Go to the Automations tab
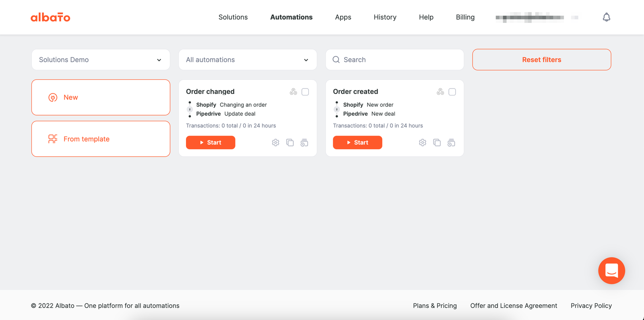This screenshot has height=320, width=644. click(291, 17)
